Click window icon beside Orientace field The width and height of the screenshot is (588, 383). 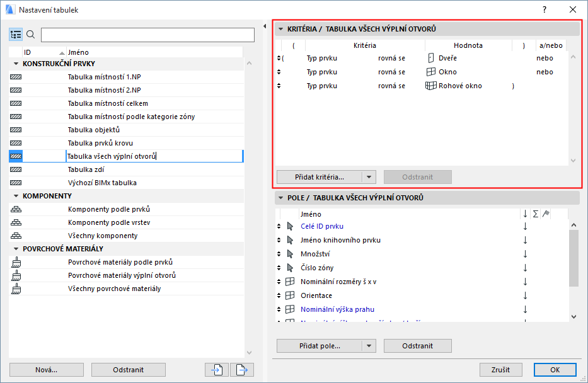pos(290,295)
